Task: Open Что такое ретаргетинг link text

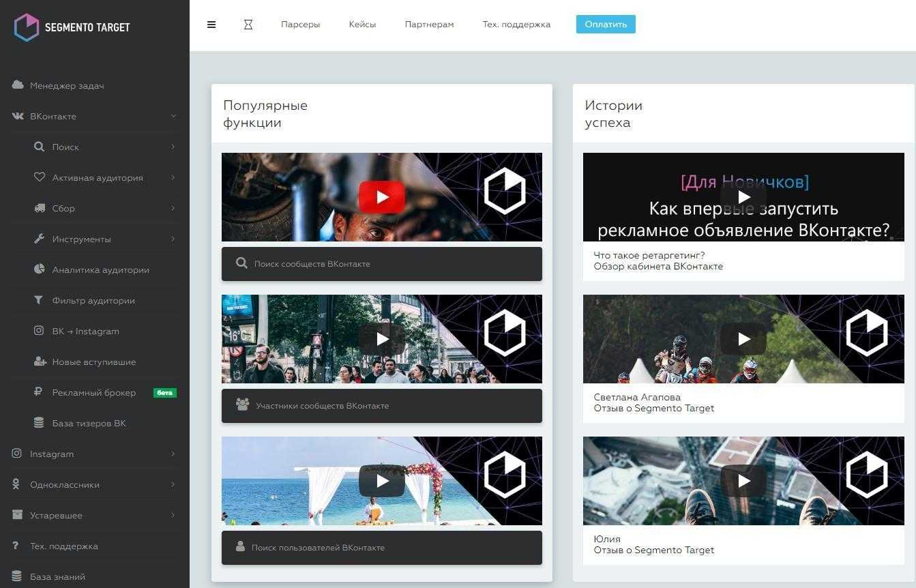Action: click(649, 255)
